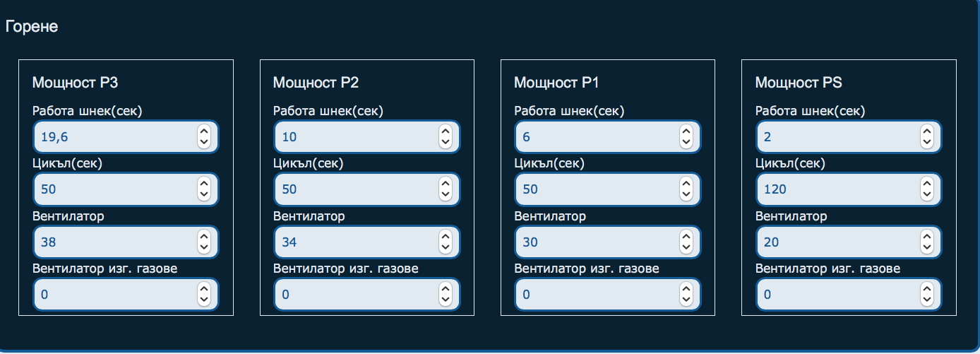The width and height of the screenshot is (980, 354).
Task: Increase the Мощност PS Цикъл stepper value
Action: click(x=927, y=184)
